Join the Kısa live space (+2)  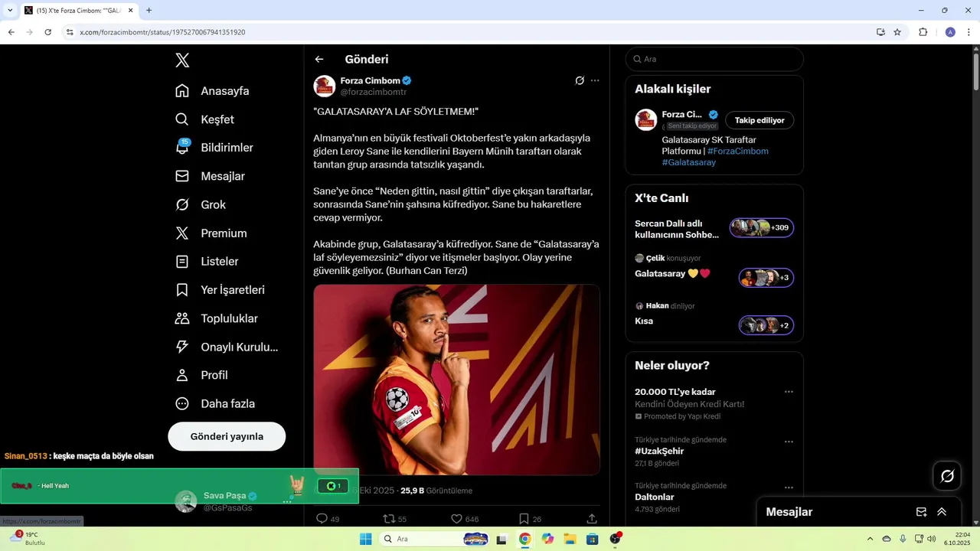tap(766, 325)
